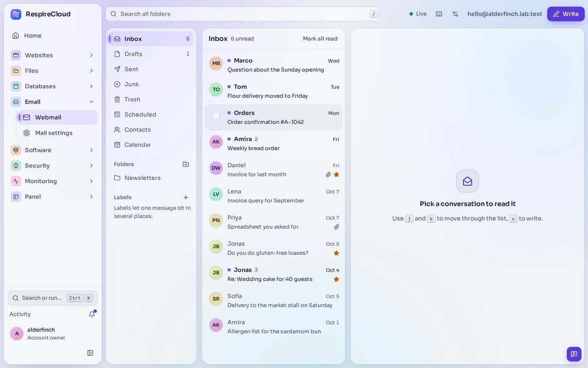Click the account email hello@alderfinch.lab.test
Screen dimensions: 588x368
(505, 14)
